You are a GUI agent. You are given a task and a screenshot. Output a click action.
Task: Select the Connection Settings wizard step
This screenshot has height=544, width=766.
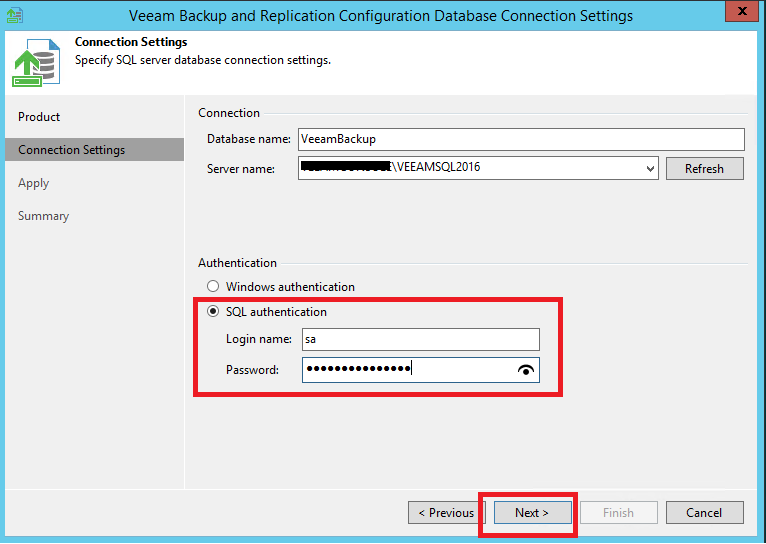(x=95, y=149)
